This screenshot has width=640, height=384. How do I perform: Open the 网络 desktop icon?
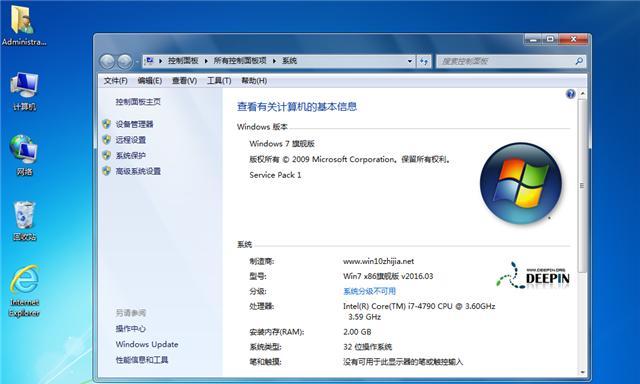(x=24, y=155)
